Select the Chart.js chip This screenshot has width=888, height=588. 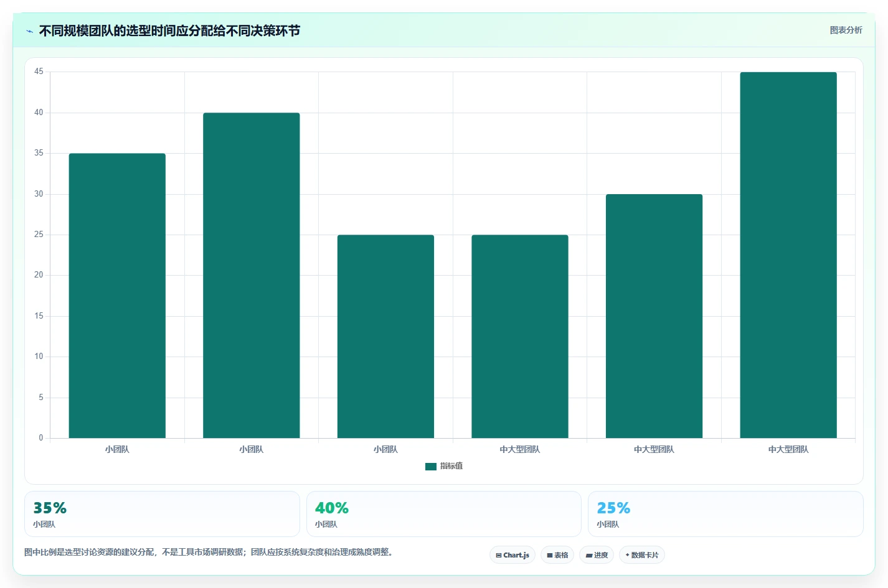[x=512, y=555]
